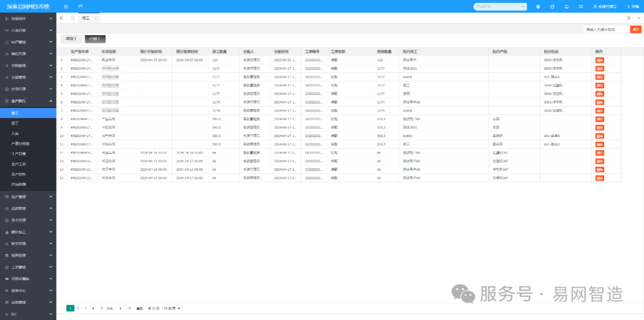This screenshot has width=644, height=320.
Task: Go to the previous page arrow in pagination
Action: (x=61, y=308)
